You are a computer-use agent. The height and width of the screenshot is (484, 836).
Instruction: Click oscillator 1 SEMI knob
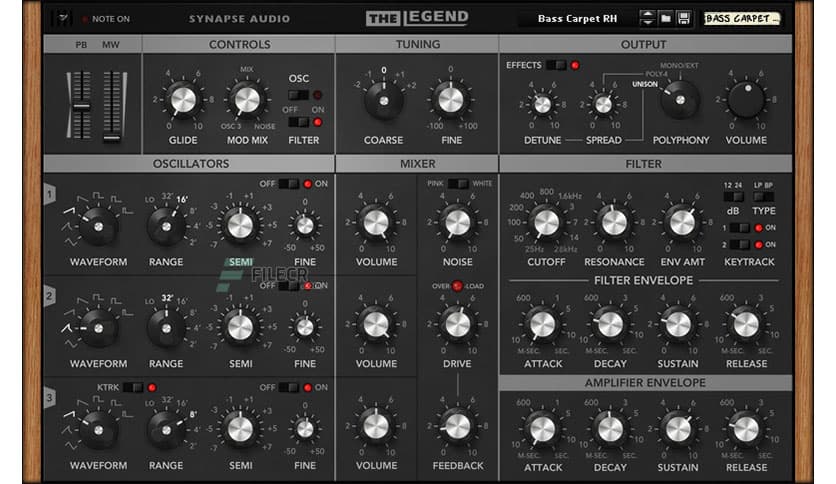(x=240, y=224)
